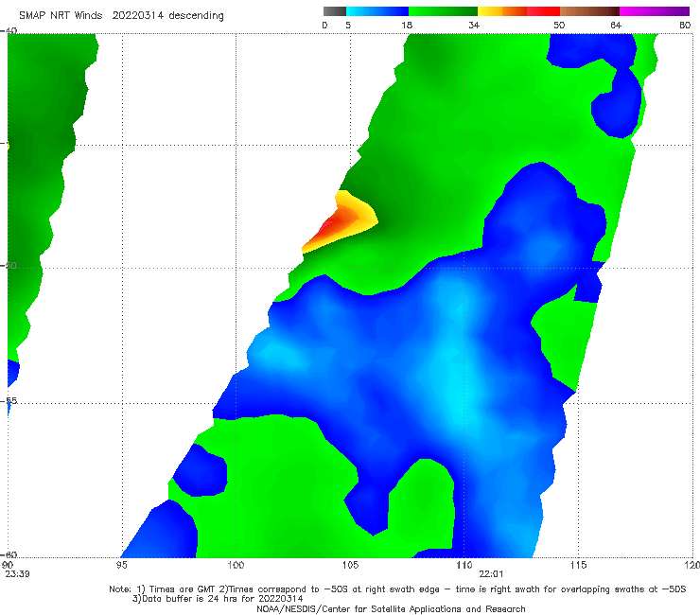Click latitude axis label '-50'
The image size is (700, 615).
[x=9, y=265]
